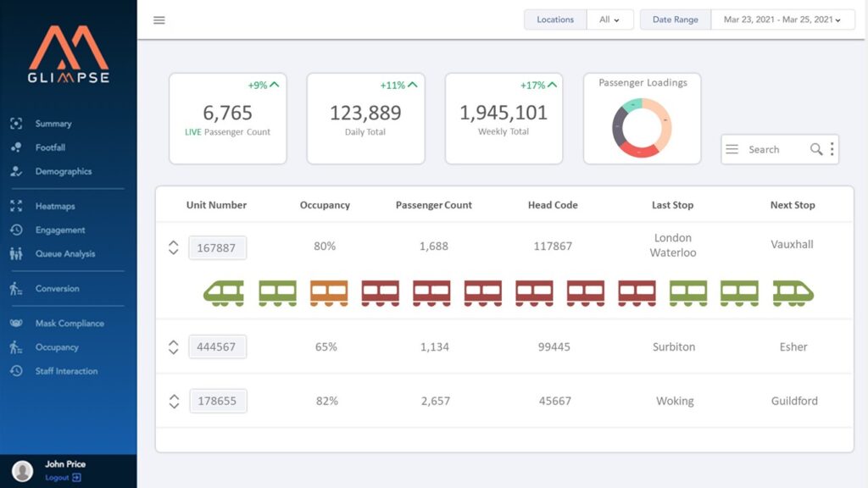Viewport: 868px width, 488px height.
Task: Click the logout arrow icon
Action: point(77,478)
